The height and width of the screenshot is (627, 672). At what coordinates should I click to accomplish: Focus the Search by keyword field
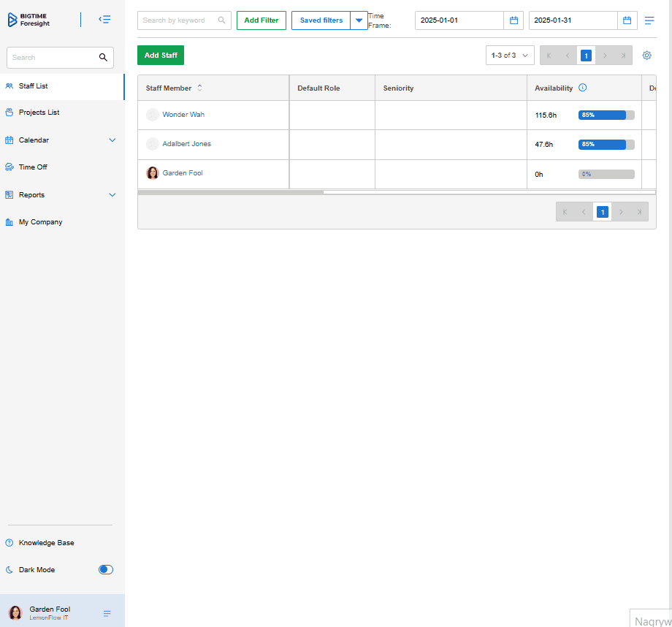pyautogui.click(x=184, y=20)
